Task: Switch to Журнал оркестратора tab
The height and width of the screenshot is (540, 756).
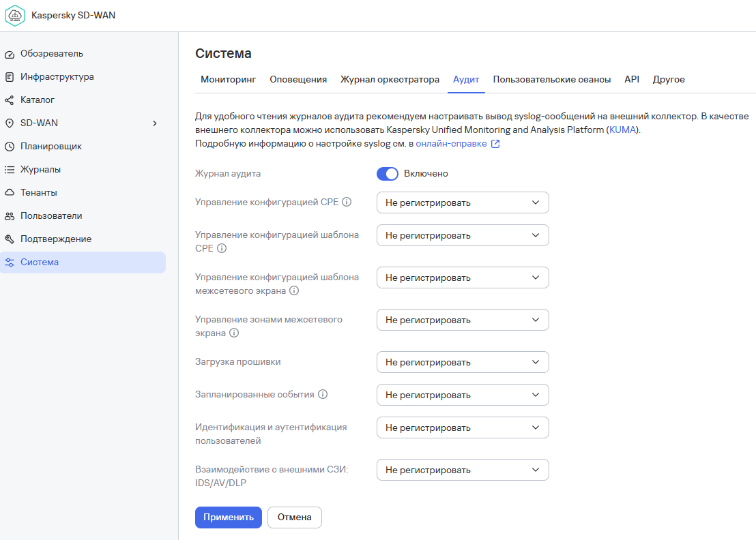Action: click(x=390, y=80)
